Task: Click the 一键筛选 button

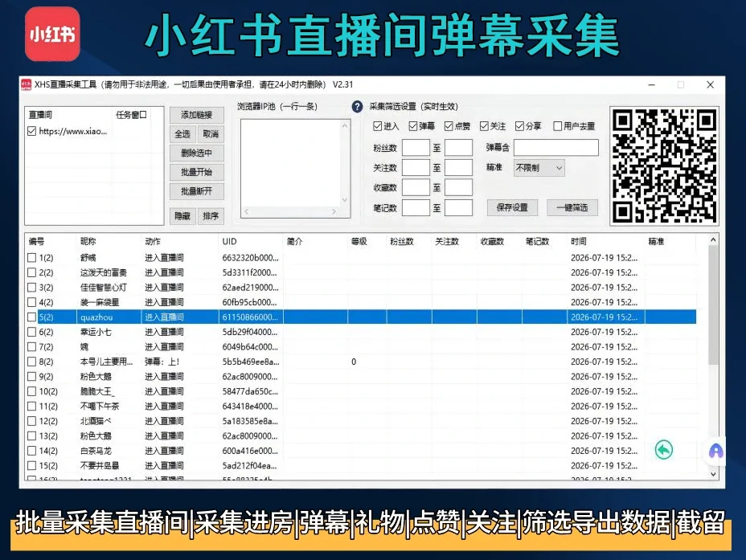Action: [572, 208]
